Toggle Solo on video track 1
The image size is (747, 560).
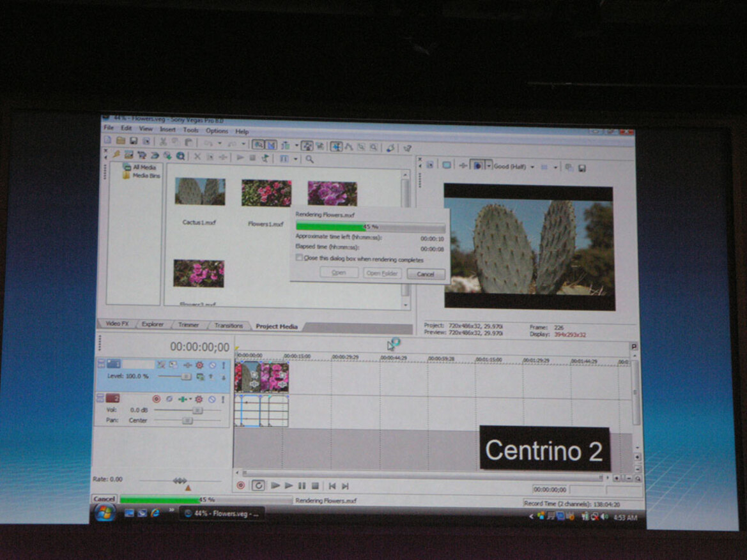click(223, 365)
